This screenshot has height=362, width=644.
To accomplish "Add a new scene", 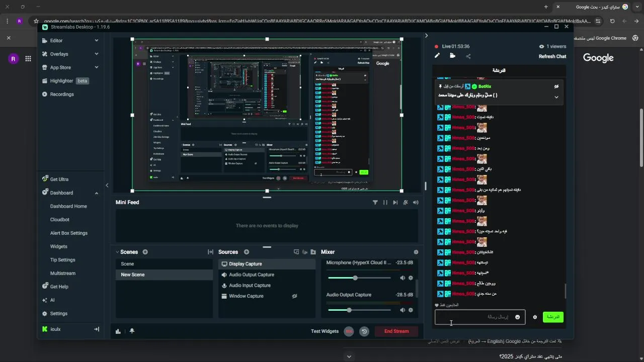I will (x=145, y=252).
